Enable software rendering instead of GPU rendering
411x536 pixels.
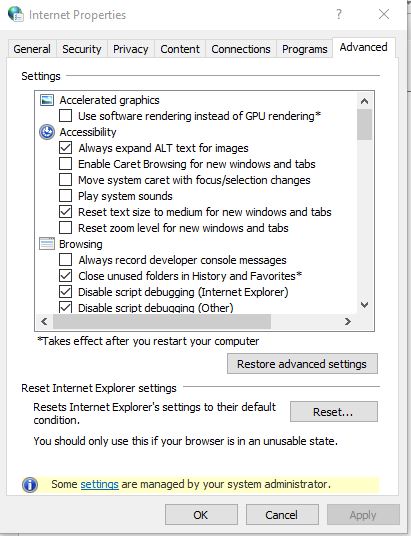point(65,116)
